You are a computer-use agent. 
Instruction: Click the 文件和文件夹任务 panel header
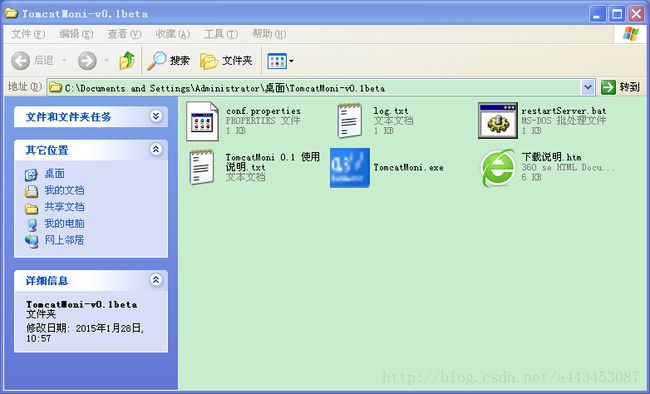pos(91,117)
